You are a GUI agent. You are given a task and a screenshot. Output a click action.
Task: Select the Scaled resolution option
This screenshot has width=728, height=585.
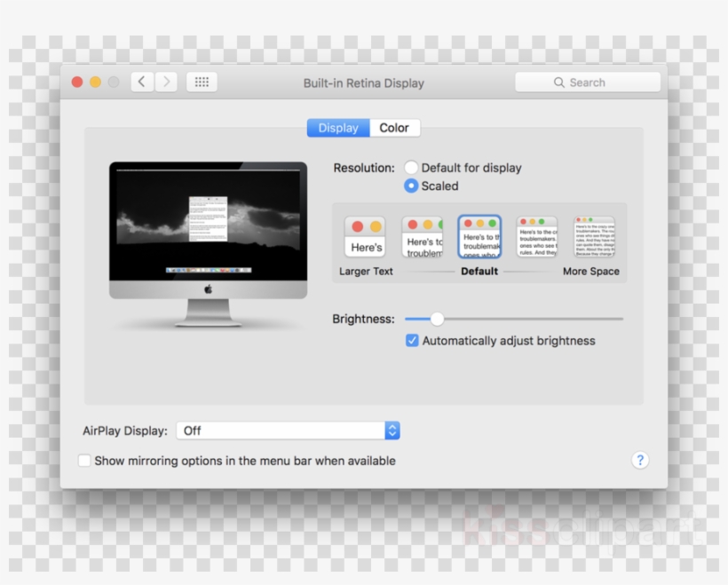(x=410, y=186)
